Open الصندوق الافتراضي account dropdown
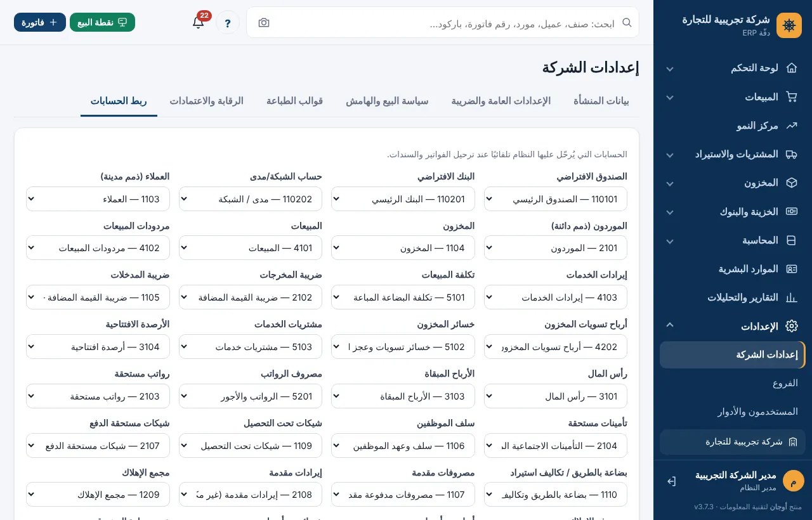Screen dimensions: 812x520 [x=556, y=198]
